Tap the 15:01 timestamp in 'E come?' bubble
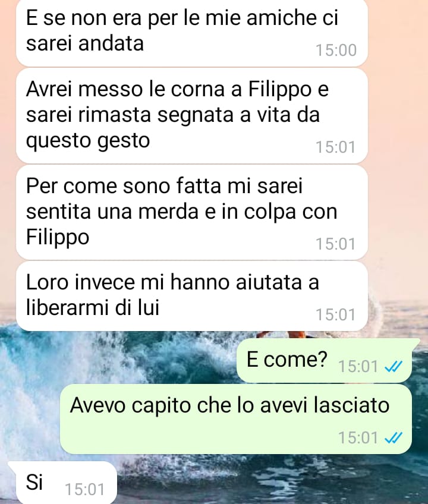Viewport: 428px width, 504px height. click(358, 367)
